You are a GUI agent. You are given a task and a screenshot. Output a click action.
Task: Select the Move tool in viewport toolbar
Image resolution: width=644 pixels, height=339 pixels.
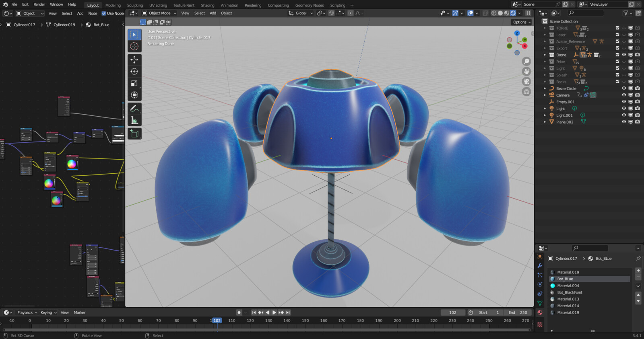[x=134, y=60]
